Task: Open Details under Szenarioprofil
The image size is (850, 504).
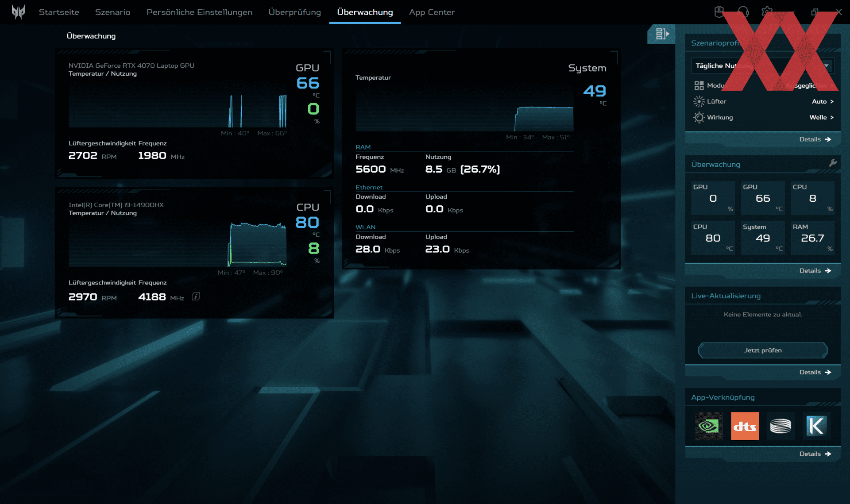Action: pos(815,139)
